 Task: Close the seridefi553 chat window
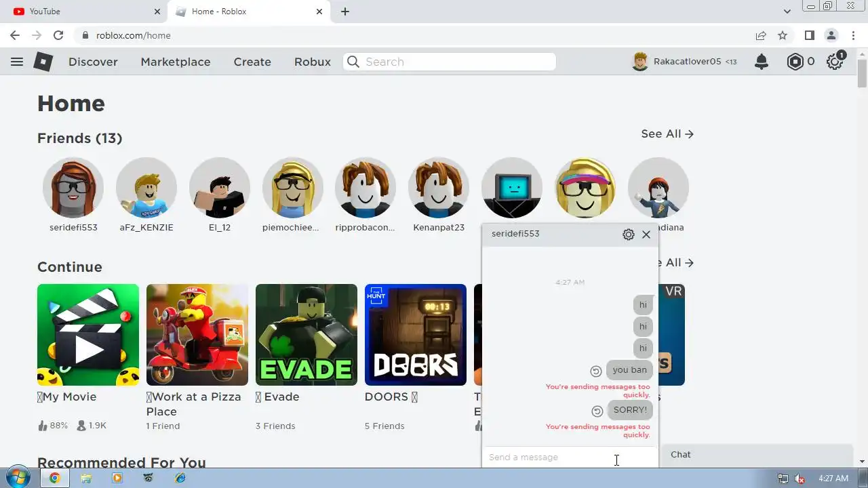(646, 235)
